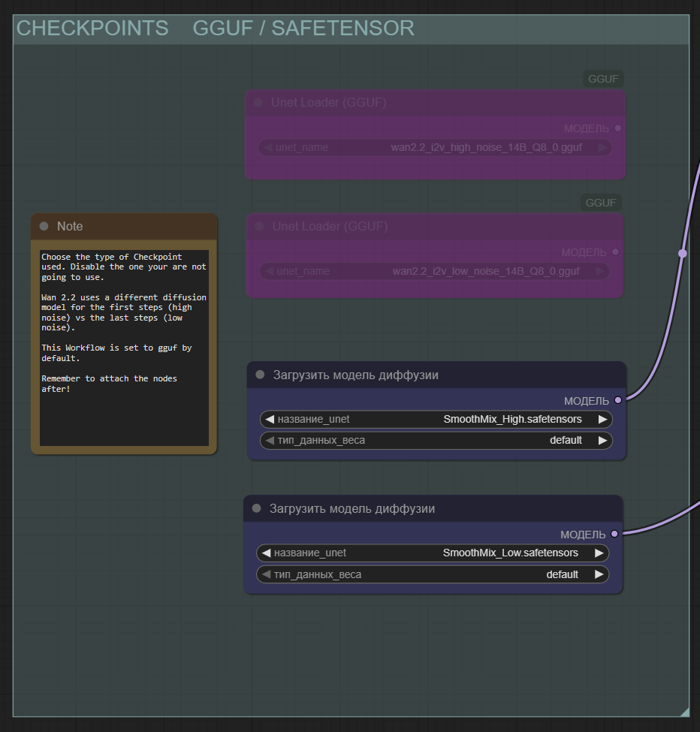Click МОДЕЛЬ output socket of SmoothMix_High node
The height and width of the screenshot is (732, 700).
(618, 400)
